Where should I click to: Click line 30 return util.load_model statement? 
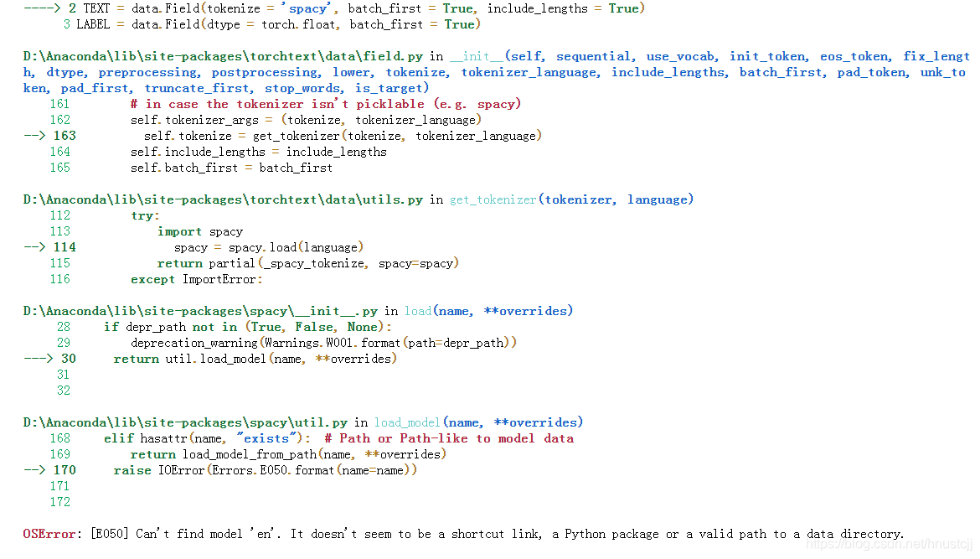(x=255, y=359)
